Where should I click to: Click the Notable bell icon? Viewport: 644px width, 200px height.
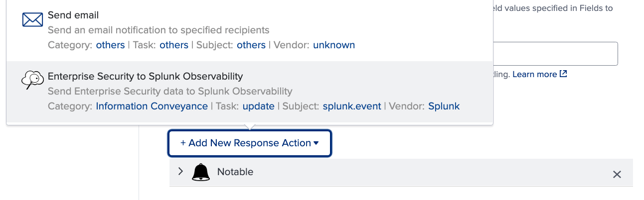pos(201,172)
